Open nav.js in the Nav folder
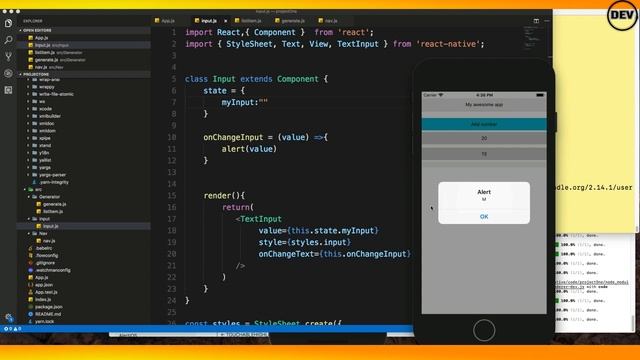Screen dimensions: 640x360 click(84, 241)
